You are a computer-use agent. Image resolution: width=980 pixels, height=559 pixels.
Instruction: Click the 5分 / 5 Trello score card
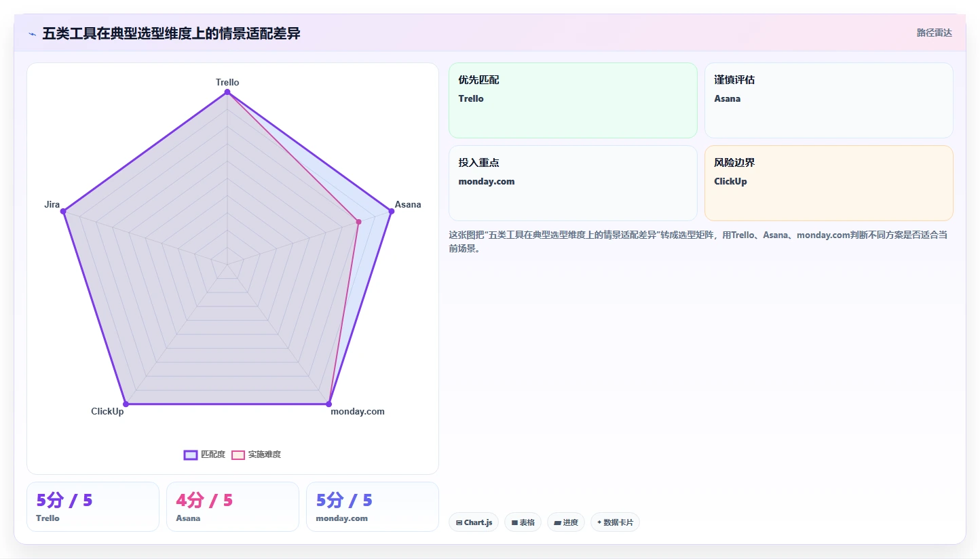click(93, 507)
